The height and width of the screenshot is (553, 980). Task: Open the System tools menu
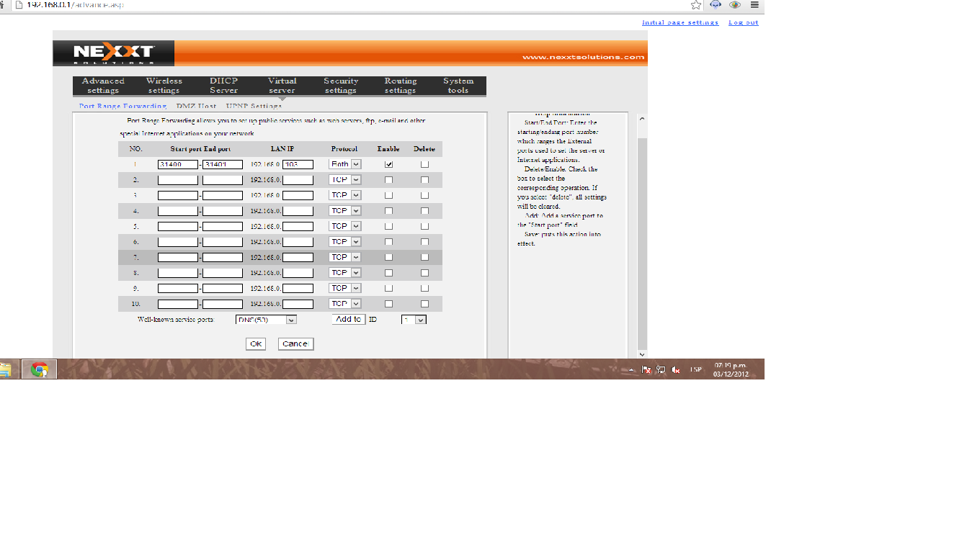coord(458,86)
